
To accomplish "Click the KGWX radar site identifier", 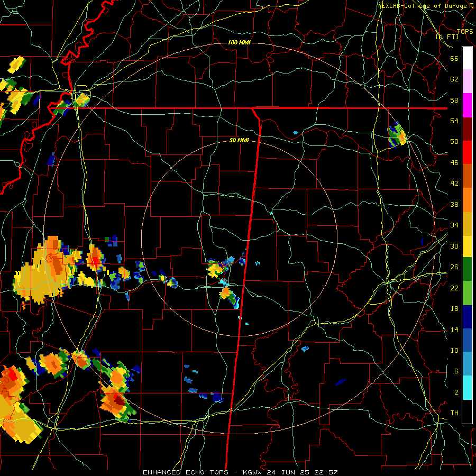I will [x=253, y=472].
